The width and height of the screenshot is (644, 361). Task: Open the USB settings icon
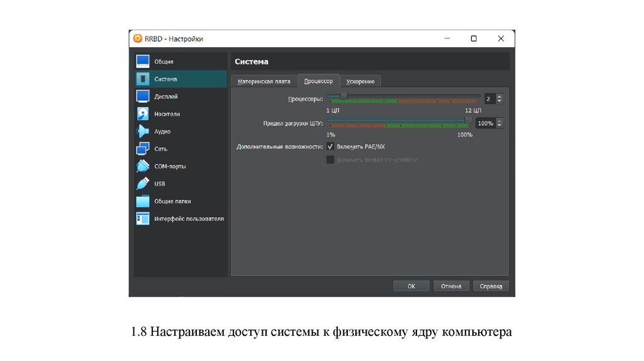143,184
